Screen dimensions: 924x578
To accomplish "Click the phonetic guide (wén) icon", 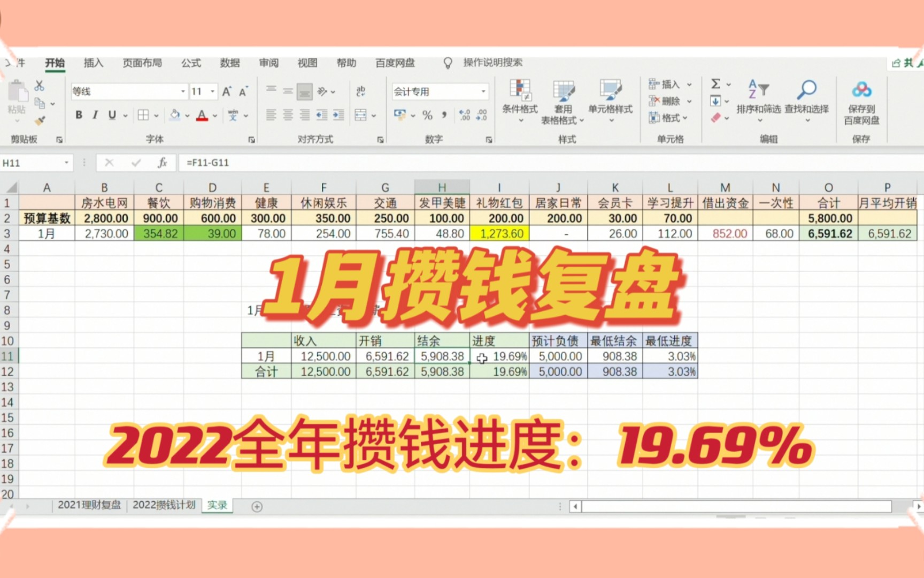I will pos(233,115).
